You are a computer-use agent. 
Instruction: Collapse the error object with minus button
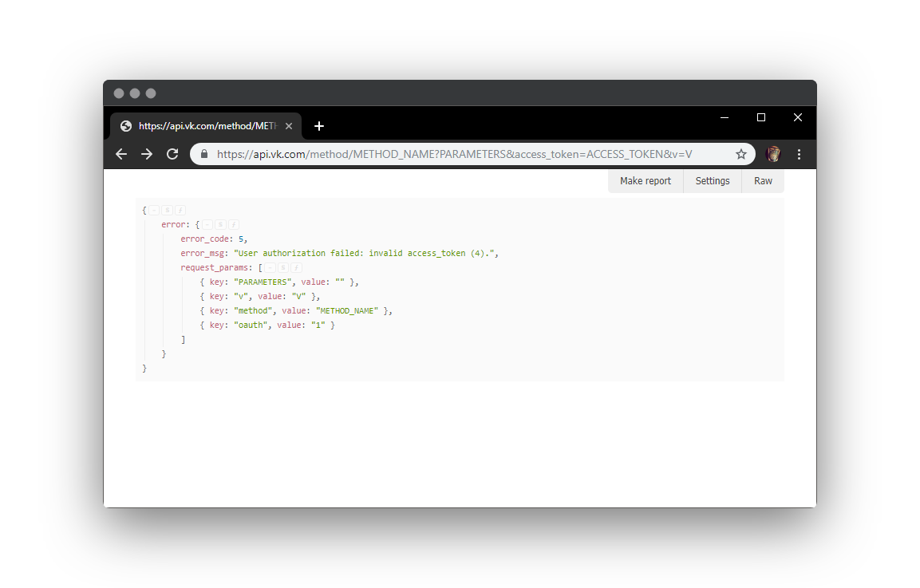[x=207, y=224]
